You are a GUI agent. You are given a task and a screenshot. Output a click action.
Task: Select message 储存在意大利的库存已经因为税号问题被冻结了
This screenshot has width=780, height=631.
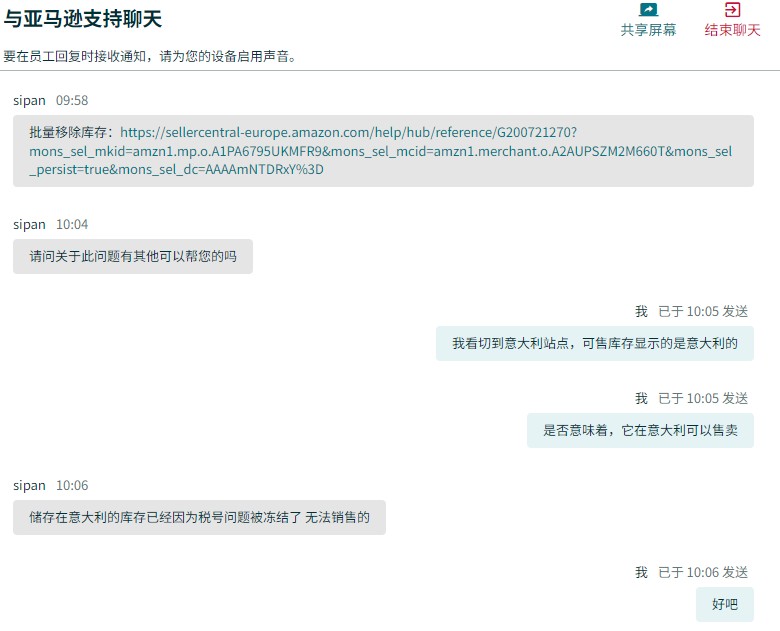point(199,518)
